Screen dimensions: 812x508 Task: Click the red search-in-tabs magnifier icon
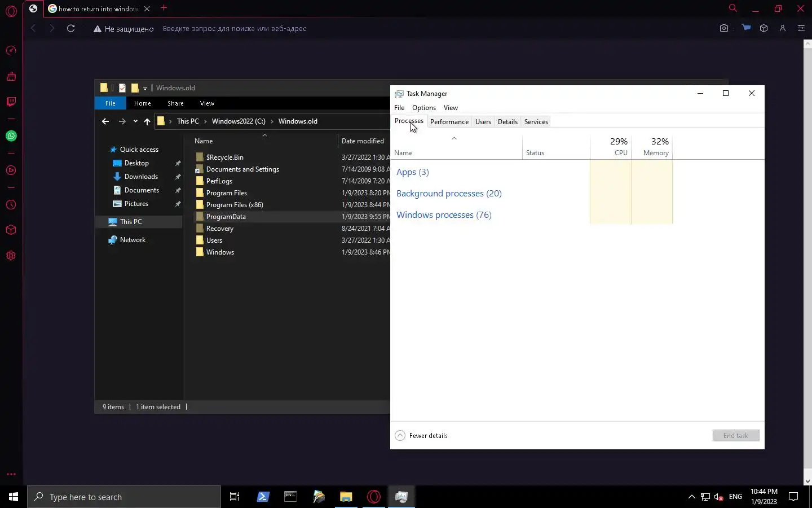pos(732,8)
